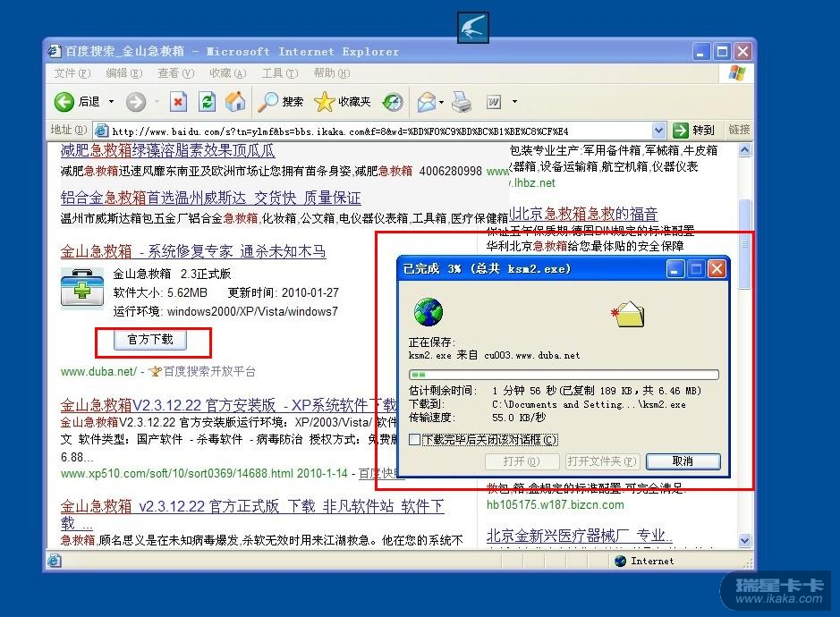
Task: Minimize the download dialog window
Action: [675, 269]
